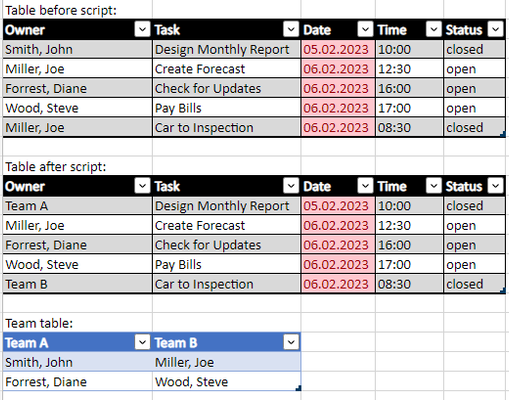The width and height of the screenshot is (509, 400).
Task: Select the 'Team B' owner cell in after-script table
Action: click(x=77, y=284)
